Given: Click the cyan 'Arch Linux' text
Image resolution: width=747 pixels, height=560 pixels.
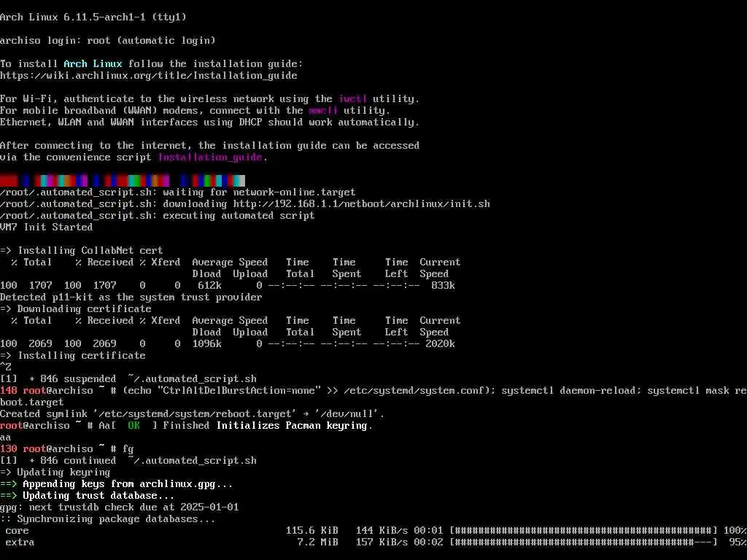Looking at the screenshot, I should 93,64.
